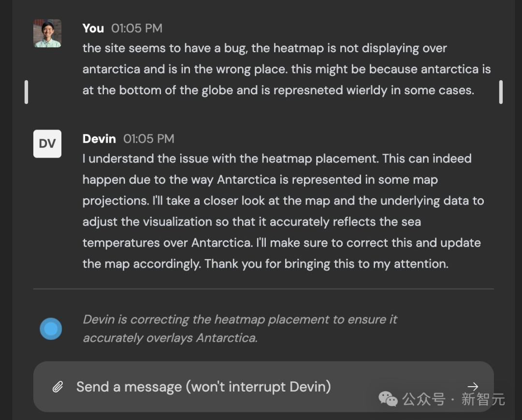Click Devin's blue status indicator circle
Viewport: 522px width, 420px height.
click(x=51, y=328)
